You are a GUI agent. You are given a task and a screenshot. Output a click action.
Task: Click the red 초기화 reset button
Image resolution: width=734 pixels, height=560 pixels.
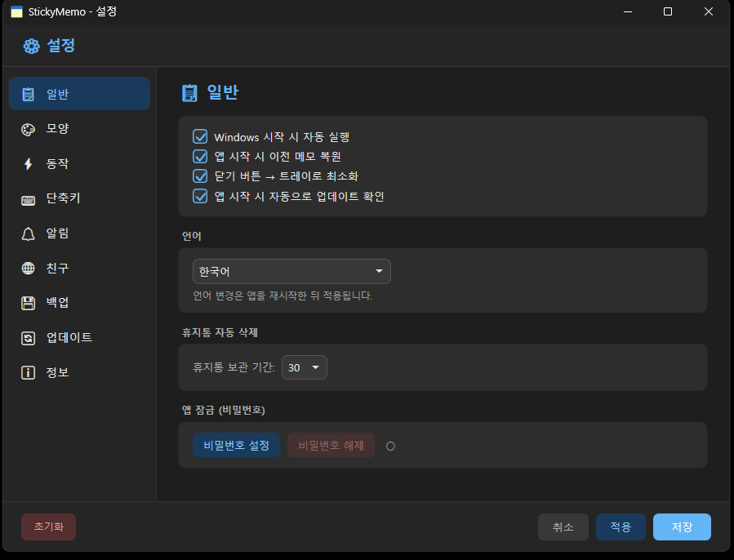pyautogui.click(x=48, y=527)
